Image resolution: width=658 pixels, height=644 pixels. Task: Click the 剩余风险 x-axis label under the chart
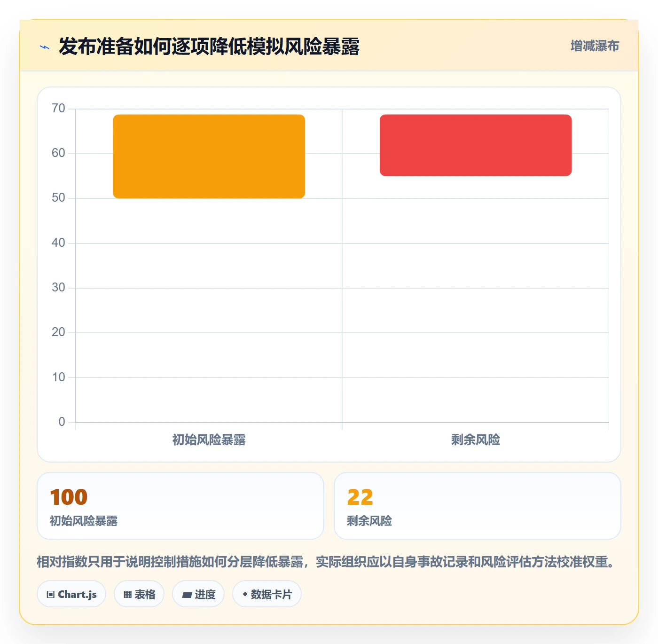(x=476, y=440)
